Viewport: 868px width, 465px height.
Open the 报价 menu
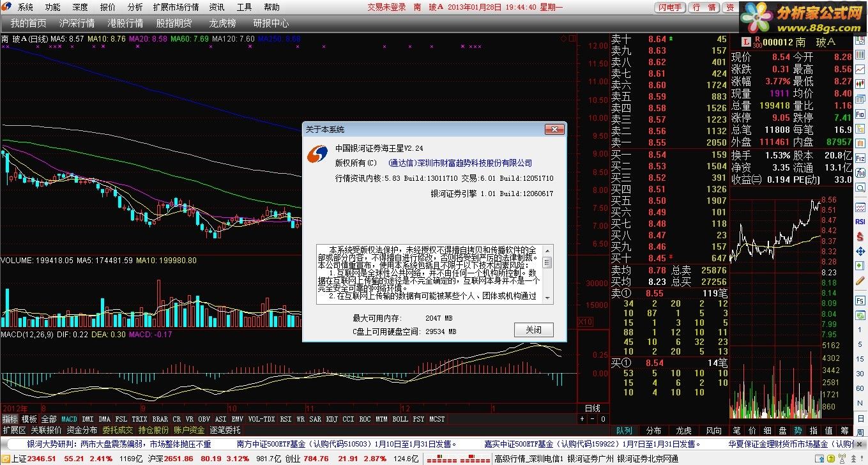[108, 7]
